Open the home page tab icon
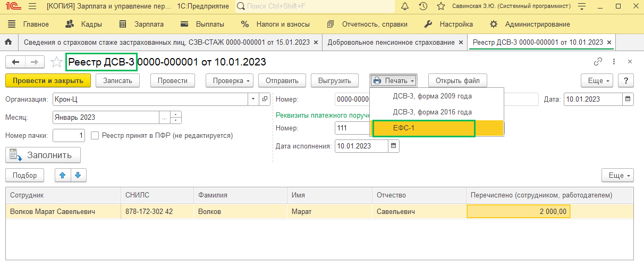644x264 pixels. (8, 42)
